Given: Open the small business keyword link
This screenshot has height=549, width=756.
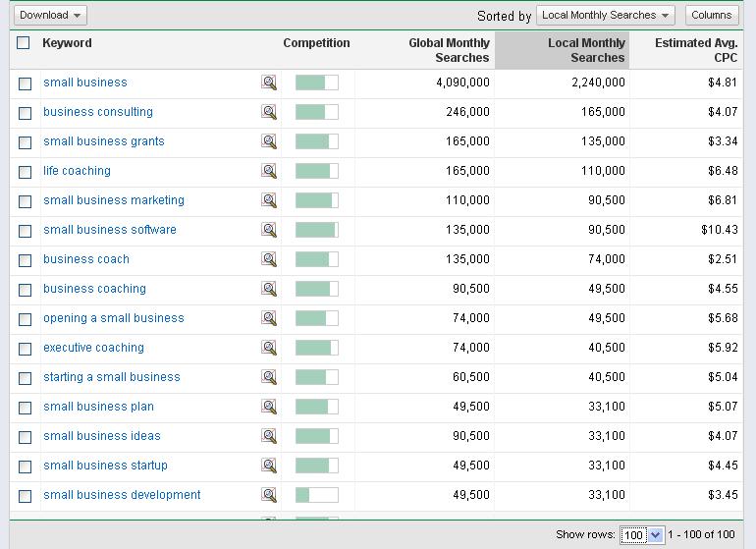Looking at the screenshot, I should point(85,82).
